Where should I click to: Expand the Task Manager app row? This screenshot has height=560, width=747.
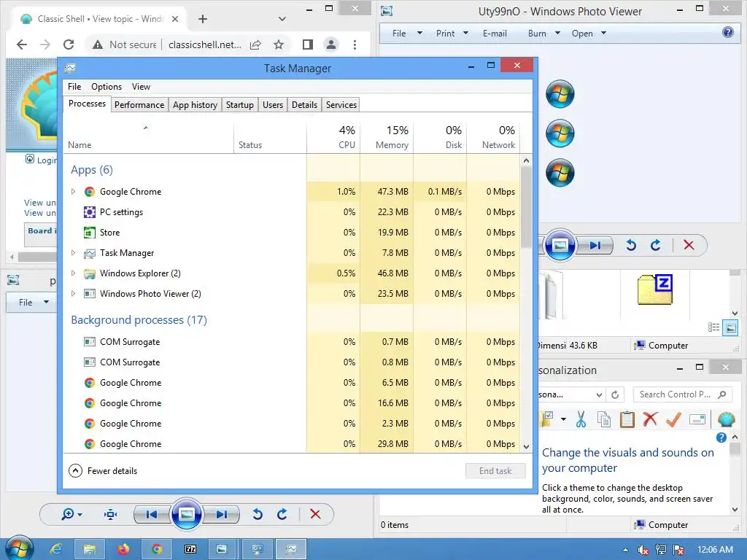point(73,253)
